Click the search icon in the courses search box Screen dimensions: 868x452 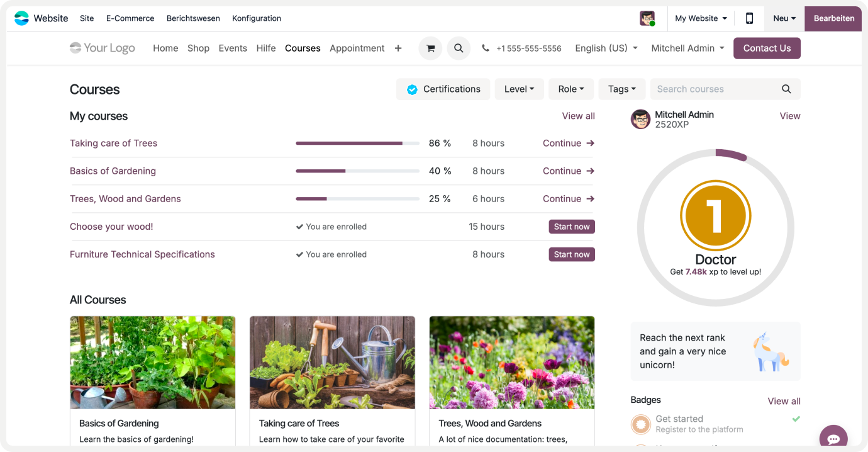(786, 89)
